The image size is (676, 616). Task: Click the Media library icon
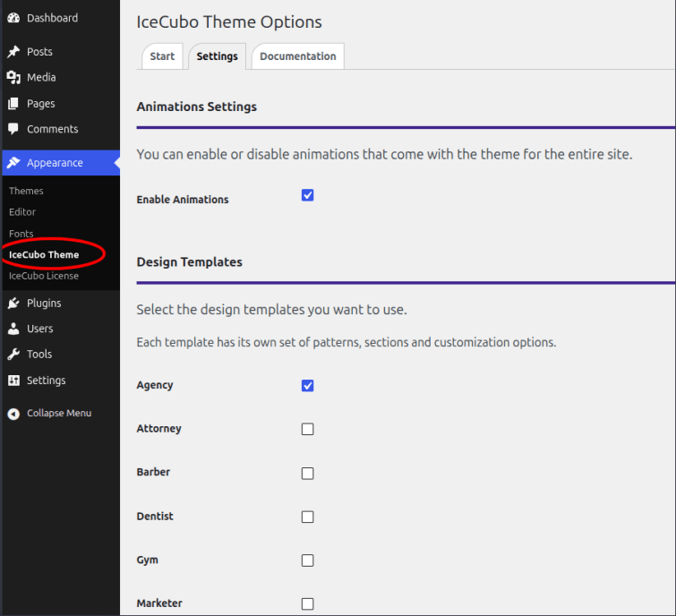[x=13, y=78]
